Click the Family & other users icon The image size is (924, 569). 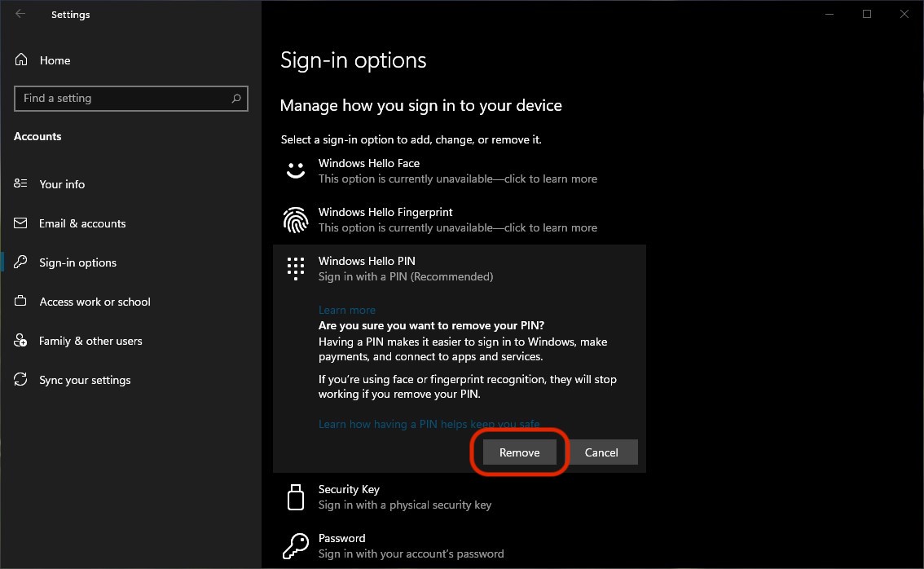point(20,340)
